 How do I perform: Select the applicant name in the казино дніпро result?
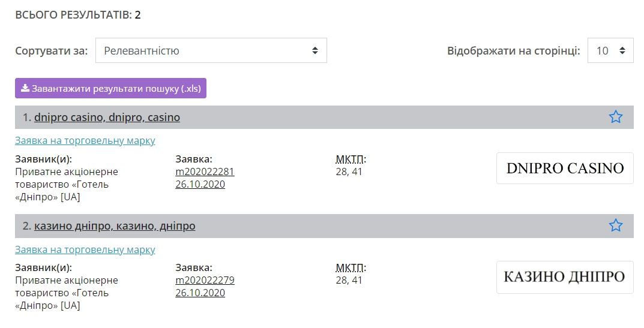[x=66, y=293]
